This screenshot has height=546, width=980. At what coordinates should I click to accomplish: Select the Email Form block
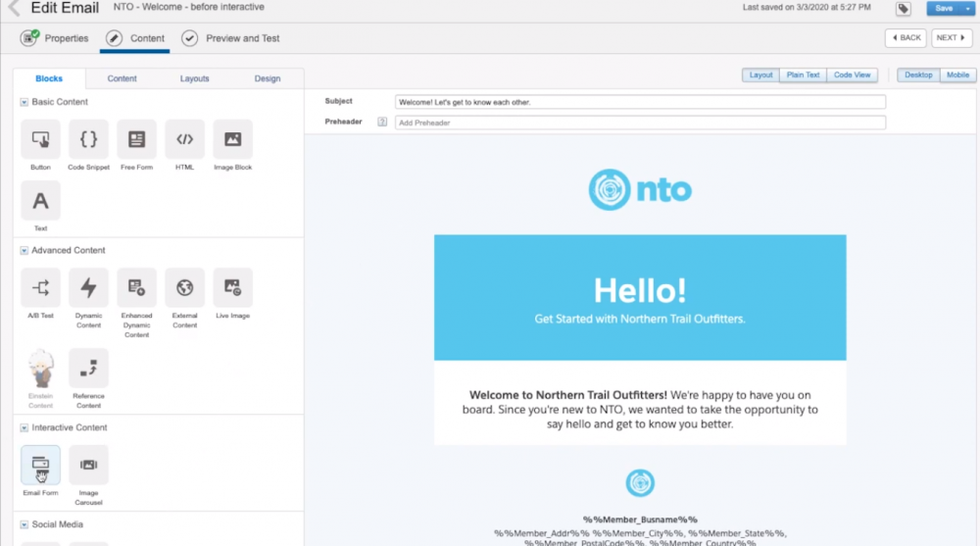(40, 466)
